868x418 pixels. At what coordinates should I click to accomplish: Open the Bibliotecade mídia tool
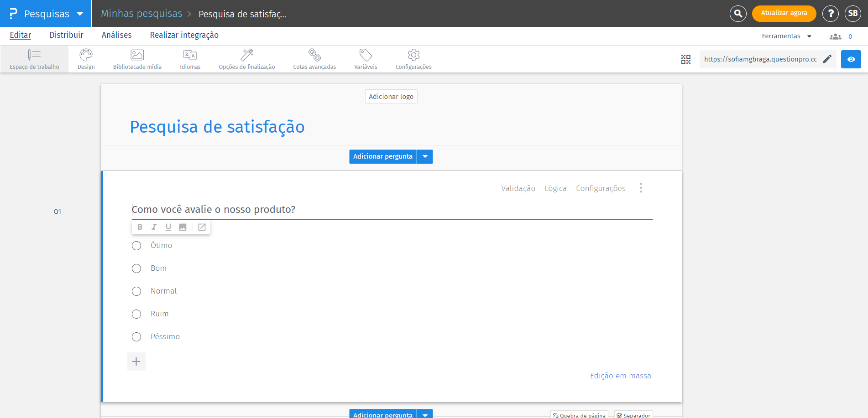pyautogui.click(x=137, y=59)
